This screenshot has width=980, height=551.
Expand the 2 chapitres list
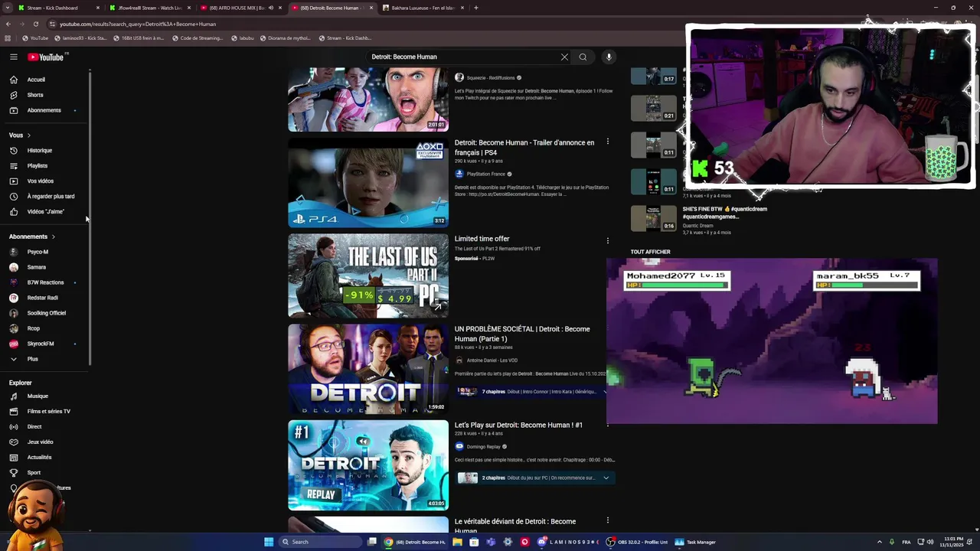tap(606, 478)
